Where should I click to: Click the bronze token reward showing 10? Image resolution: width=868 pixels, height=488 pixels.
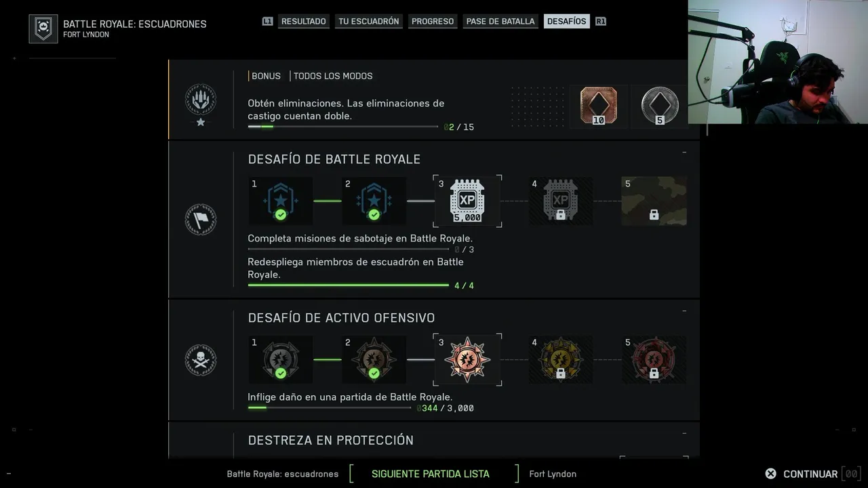click(598, 106)
